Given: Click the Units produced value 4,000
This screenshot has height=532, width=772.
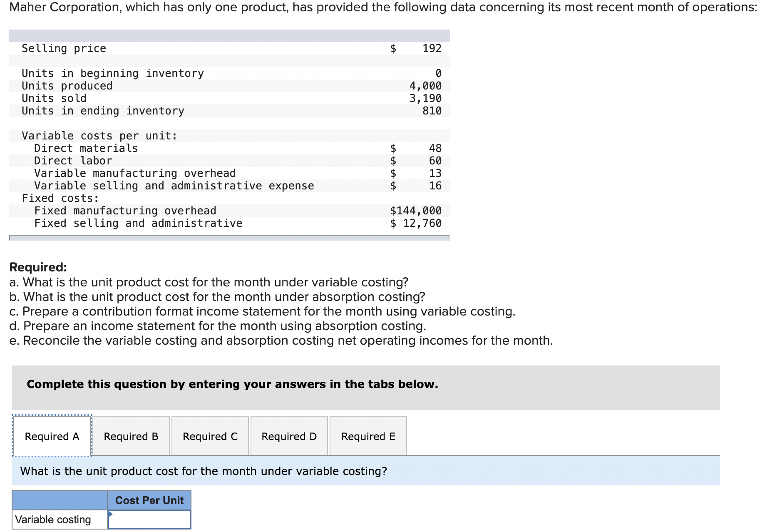Looking at the screenshot, I should tap(425, 86).
